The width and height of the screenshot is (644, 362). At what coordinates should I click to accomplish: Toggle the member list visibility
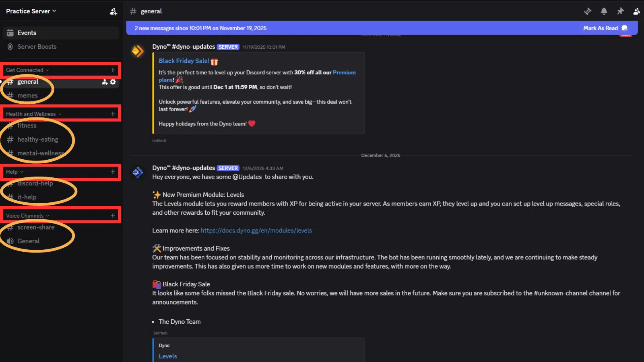point(636,11)
